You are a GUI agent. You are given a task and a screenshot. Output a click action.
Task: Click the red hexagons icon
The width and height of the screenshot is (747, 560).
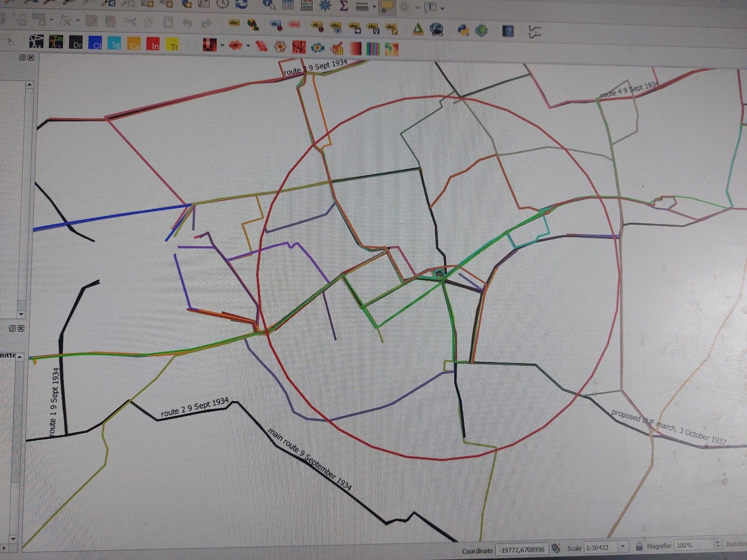(x=261, y=46)
